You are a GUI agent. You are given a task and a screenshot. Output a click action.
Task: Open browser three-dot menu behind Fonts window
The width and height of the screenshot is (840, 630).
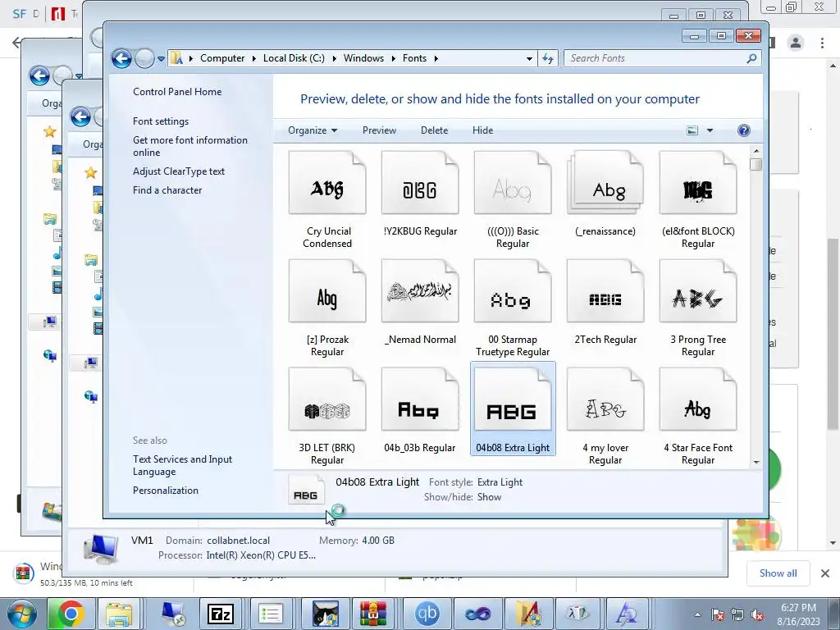[822, 43]
